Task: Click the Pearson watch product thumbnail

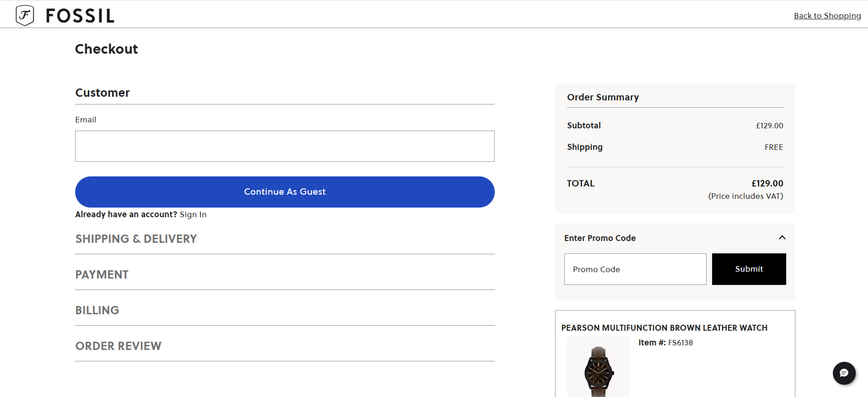Action: pyautogui.click(x=598, y=367)
